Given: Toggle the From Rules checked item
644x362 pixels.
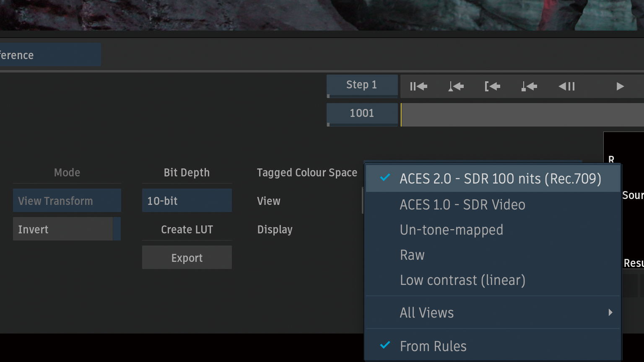Looking at the screenshot, I should [x=493, y=346].
